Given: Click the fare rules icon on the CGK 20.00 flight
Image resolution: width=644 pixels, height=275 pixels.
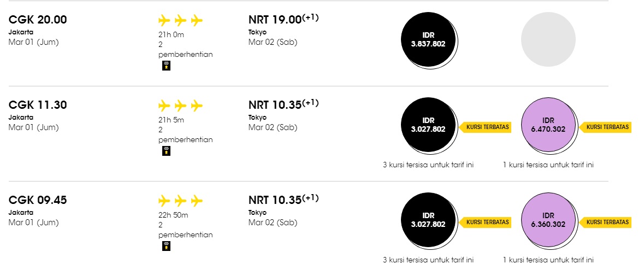Looking at the screenshot, I should pyautogui.click(x=167, y=66).
